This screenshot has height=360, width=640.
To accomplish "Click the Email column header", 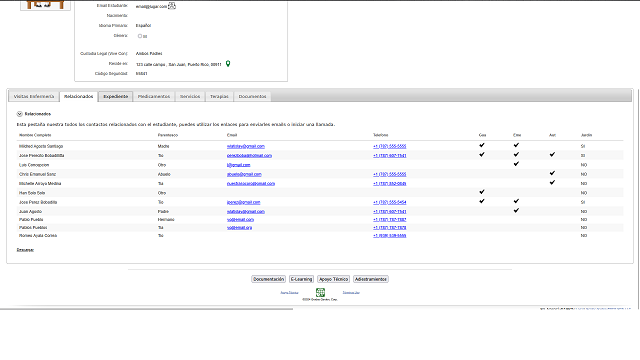I will [232, 135].
